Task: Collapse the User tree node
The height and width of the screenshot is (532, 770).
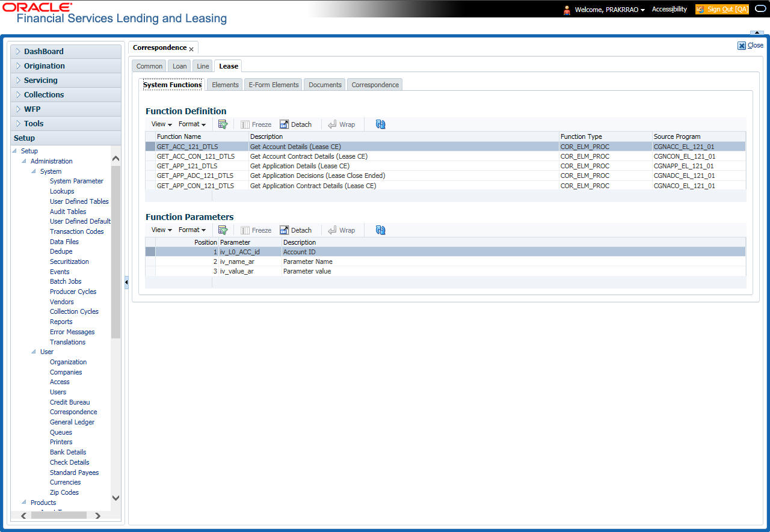Action: coord(34,352)
